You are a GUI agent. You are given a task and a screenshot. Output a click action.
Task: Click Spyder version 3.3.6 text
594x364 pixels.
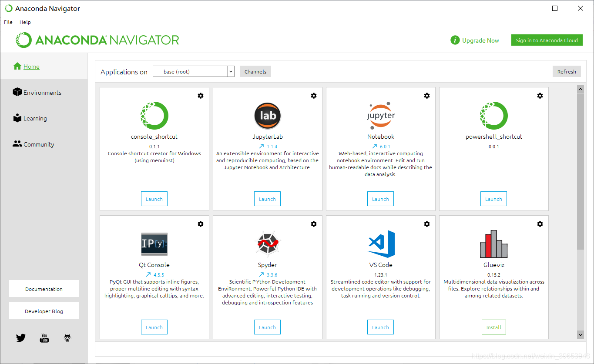(x=272, y=275)
